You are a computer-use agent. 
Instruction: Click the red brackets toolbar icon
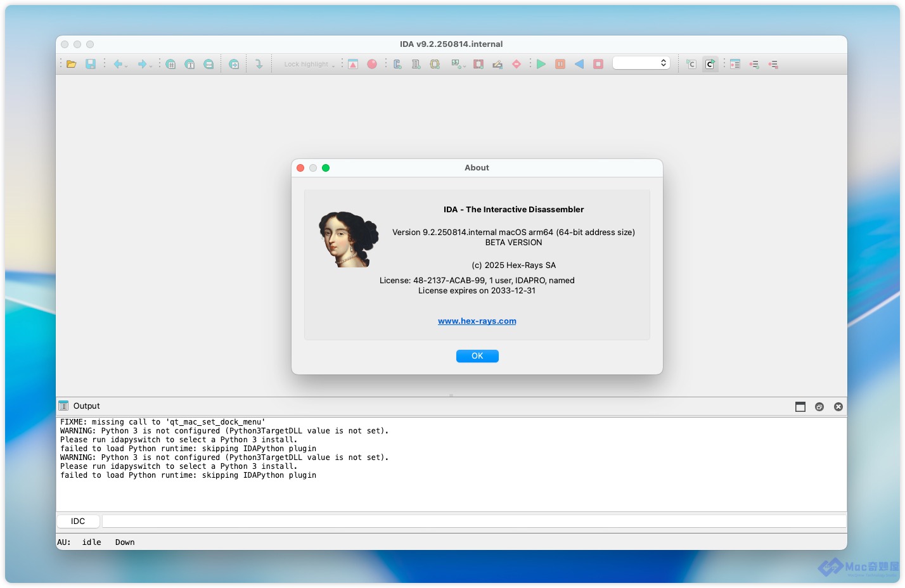tap(478, 64)
